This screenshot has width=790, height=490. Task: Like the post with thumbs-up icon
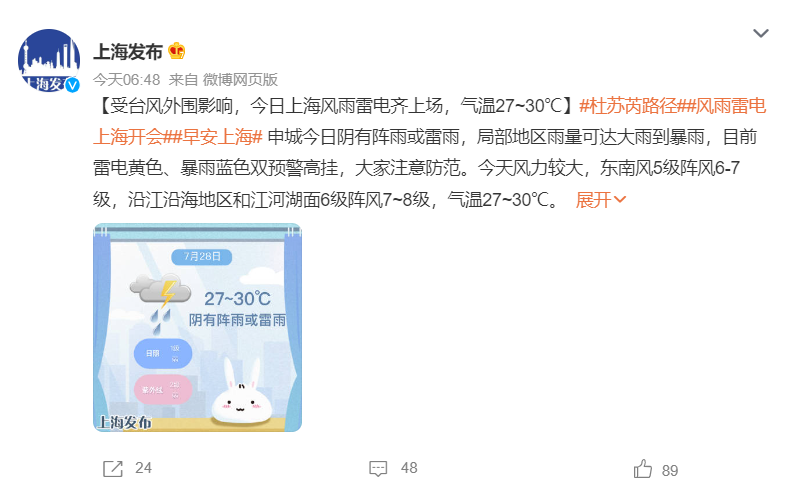pos(643,469)
